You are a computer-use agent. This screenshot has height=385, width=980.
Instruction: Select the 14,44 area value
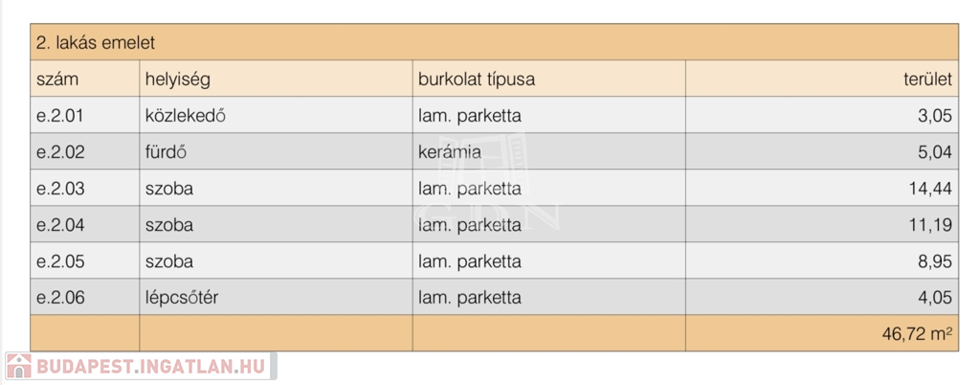tap(929, 189)
